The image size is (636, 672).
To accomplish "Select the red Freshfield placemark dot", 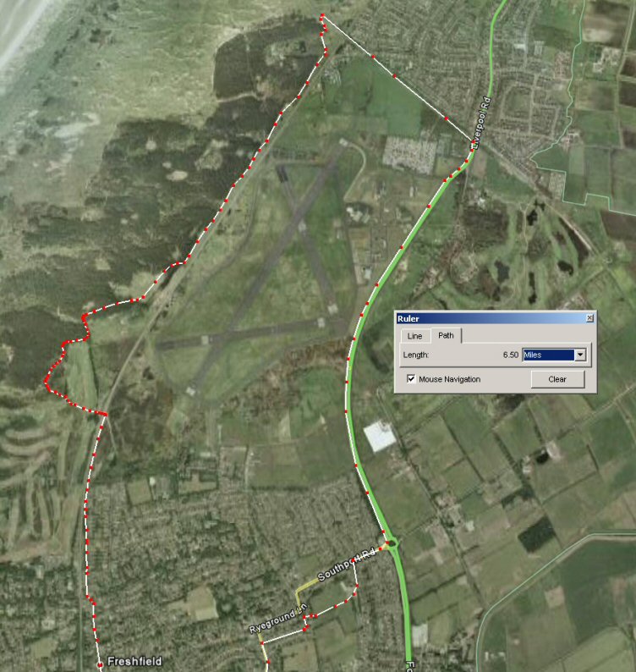I will tap(100, 664).
